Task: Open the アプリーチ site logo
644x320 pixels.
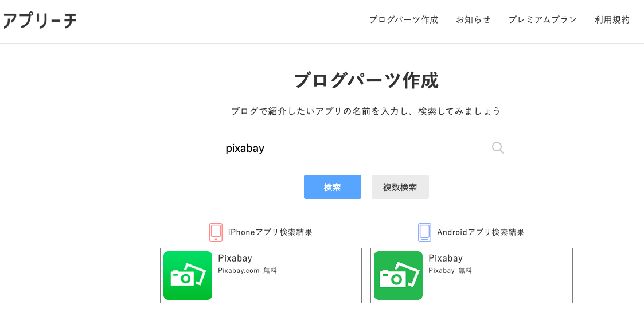Action: (x=40, y=20)
